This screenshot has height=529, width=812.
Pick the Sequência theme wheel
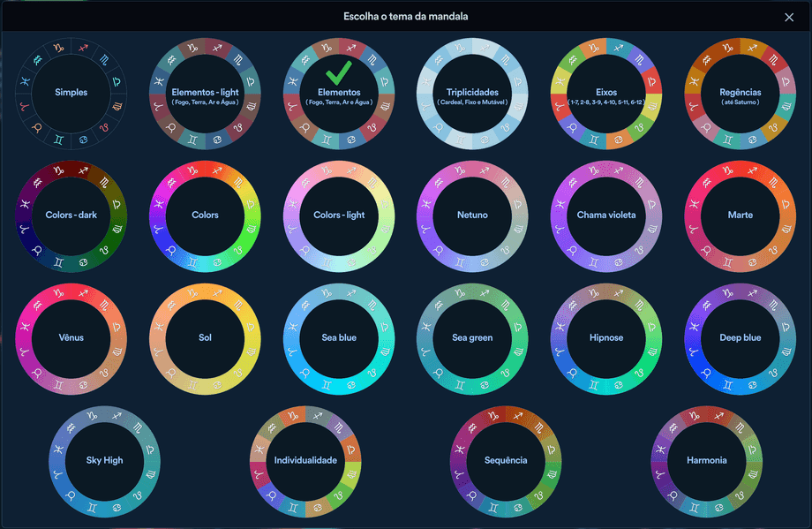click(506, 461)
